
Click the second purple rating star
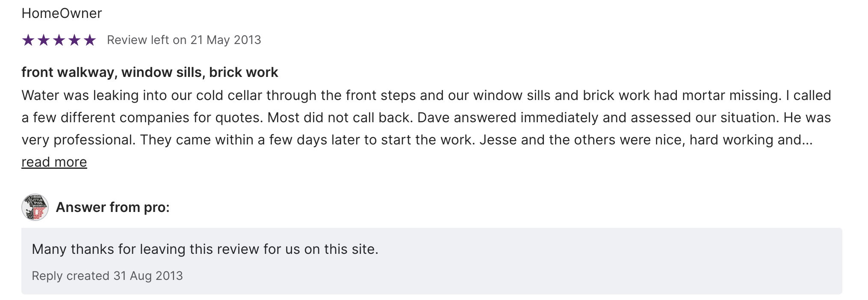pyautogui.click(x=44, y=40)
